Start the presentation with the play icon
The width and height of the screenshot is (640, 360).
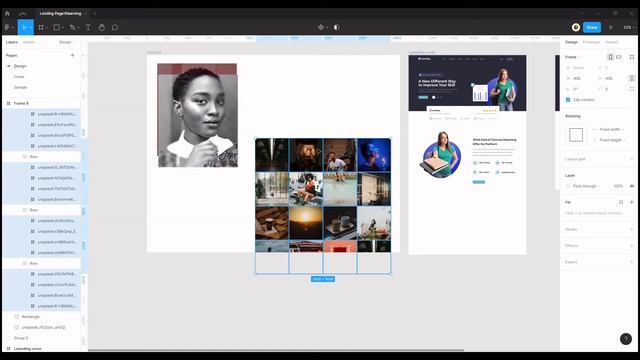pyautogui.click(x=611, y=27)
